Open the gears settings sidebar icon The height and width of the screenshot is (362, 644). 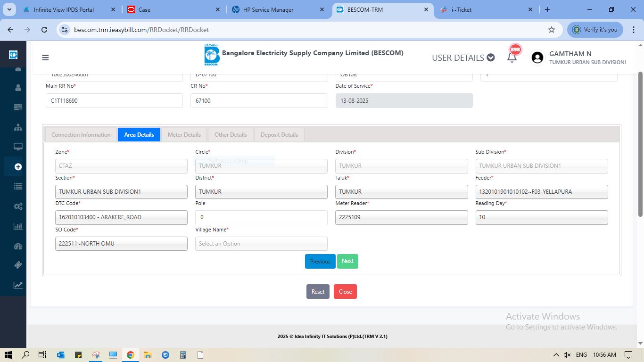[x=18, y=206]
